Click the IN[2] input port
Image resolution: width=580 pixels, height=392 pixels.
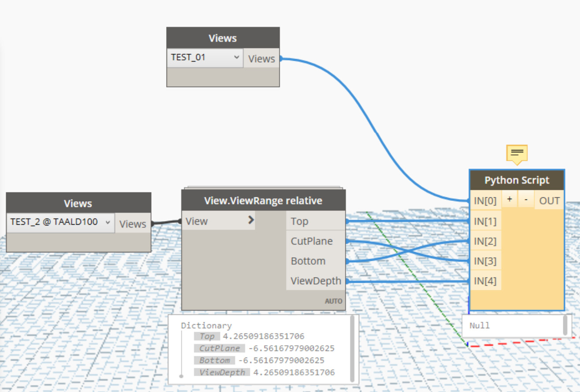[x=486, y=241]
